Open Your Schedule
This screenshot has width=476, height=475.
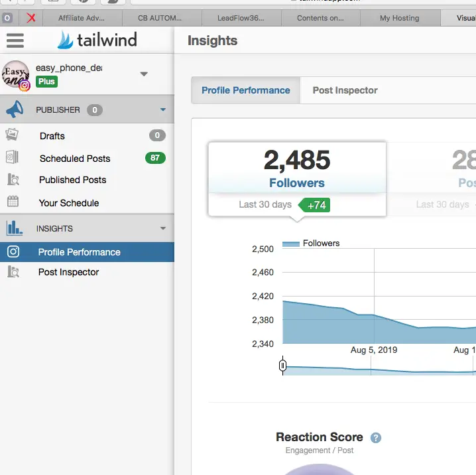[69, 203]
